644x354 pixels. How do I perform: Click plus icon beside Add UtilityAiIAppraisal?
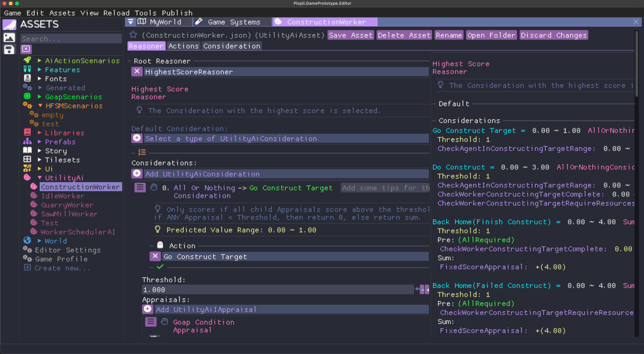point(148,309)
